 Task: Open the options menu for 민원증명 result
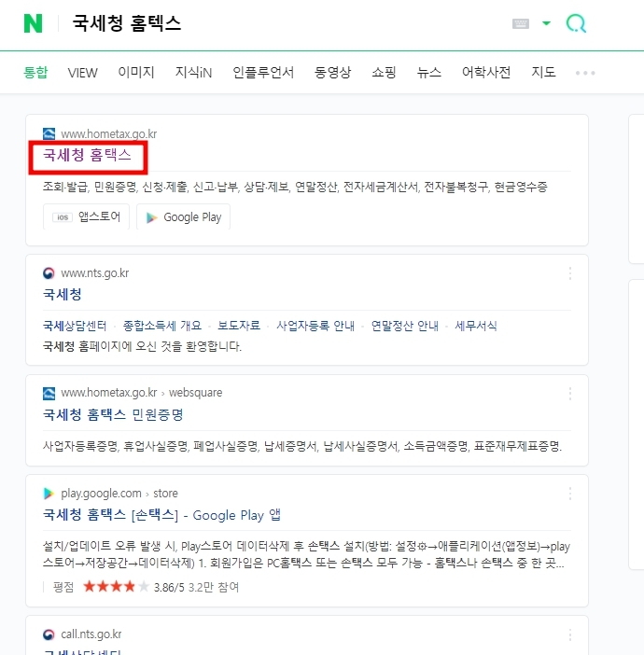point(570,394)
